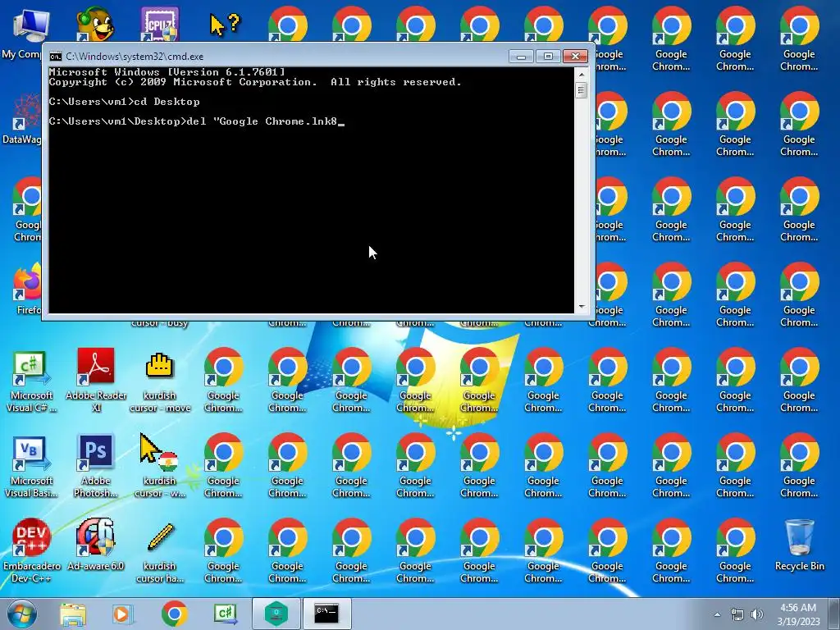Click cmd scrollbar up arrow
Image resolution: width=840 pixels, height=630 pixels.
582,73
